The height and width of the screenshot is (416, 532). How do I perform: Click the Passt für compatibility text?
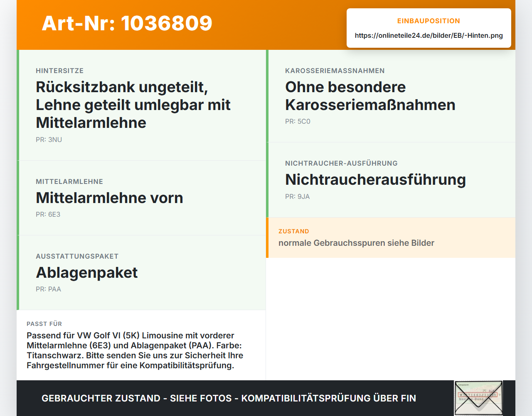click(135, 350)
